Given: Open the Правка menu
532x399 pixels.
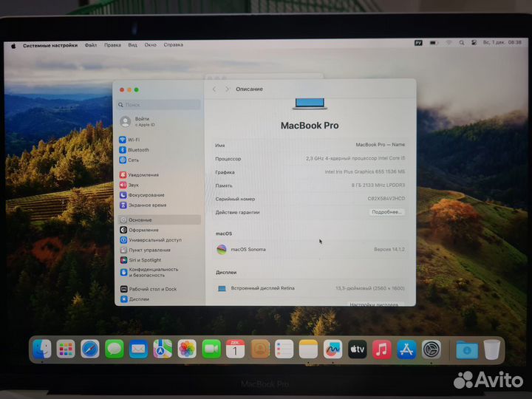Looking at the screenshot, I should (x=112, y=45).
